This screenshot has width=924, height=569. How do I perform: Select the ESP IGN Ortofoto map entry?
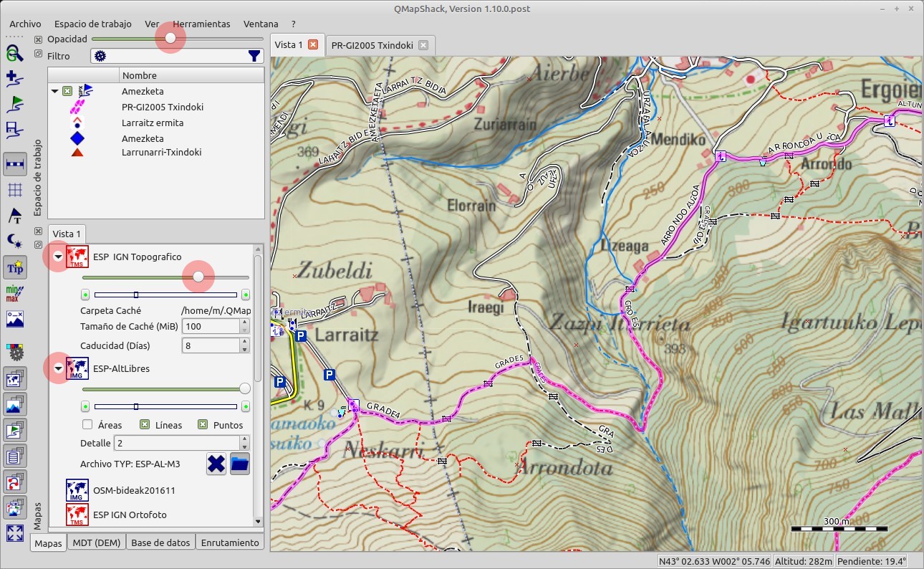[x=130, y=514]
